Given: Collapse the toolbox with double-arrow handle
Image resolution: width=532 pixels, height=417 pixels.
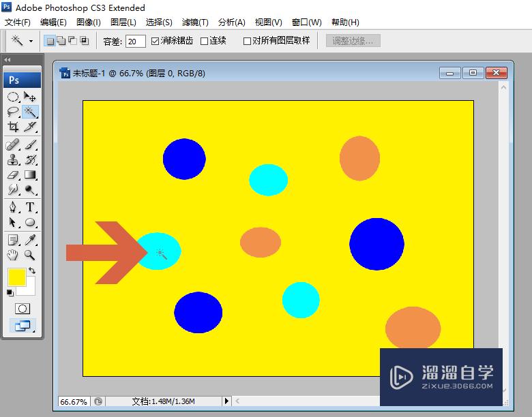Looking at the screenshot, I should (x=8, y=60).
